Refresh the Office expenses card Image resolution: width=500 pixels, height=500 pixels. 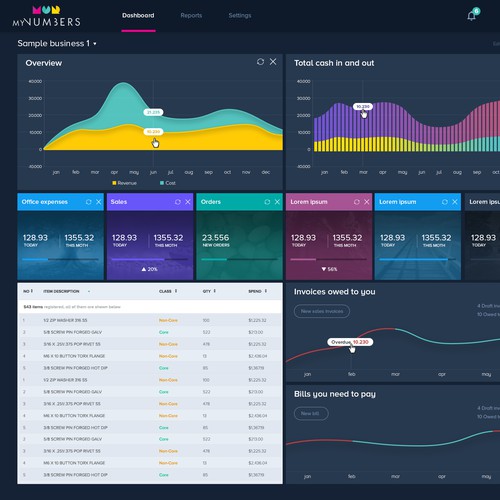tap(89, 202)
